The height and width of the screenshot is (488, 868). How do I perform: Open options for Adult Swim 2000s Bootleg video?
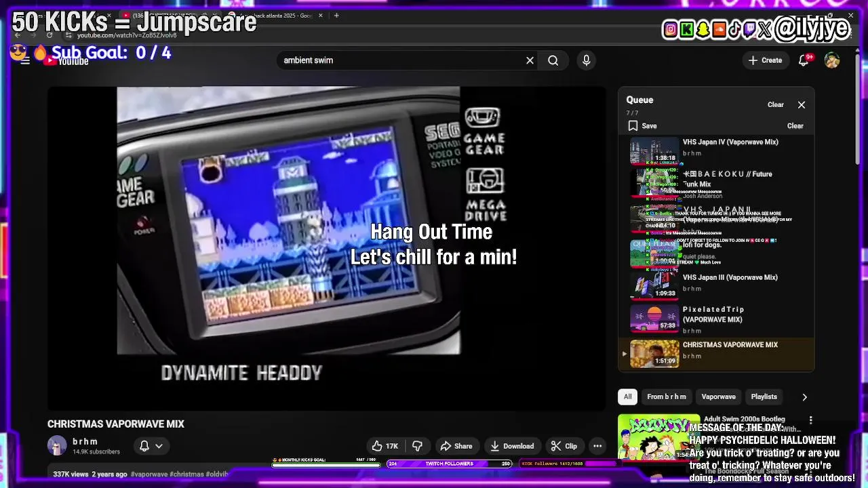(x=810, y=420)
